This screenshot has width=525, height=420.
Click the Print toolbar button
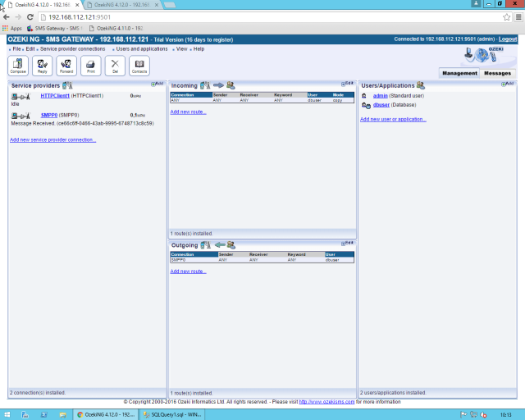pos(91,66)
